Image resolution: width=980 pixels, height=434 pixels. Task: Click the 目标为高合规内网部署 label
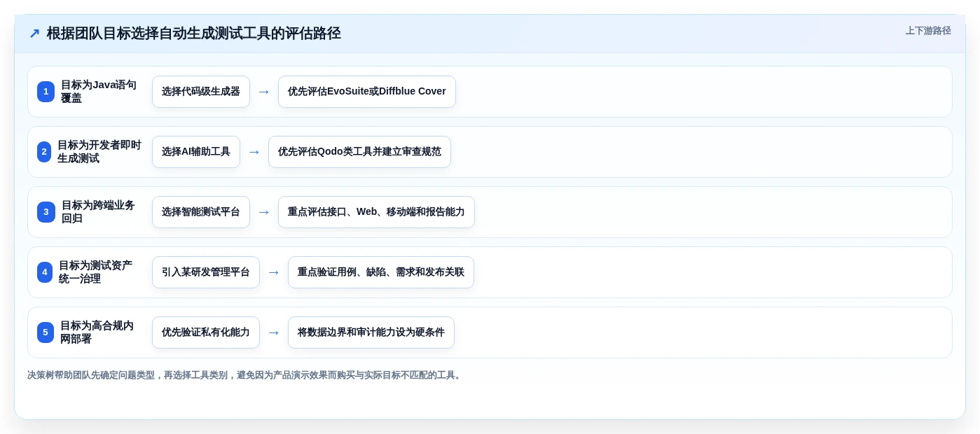(x=97, y=332)
